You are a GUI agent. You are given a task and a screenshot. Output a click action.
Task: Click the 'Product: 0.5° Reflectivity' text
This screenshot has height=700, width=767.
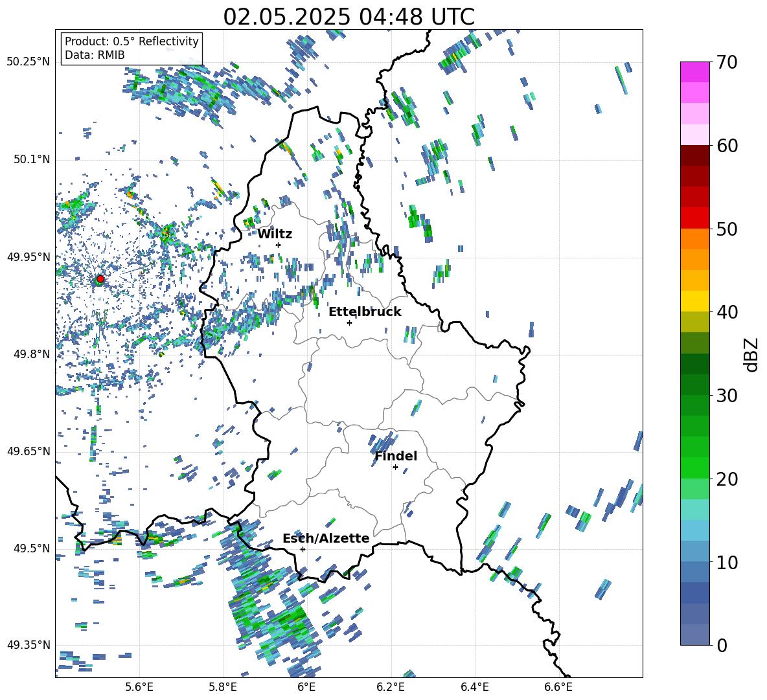tap(132, 41)
